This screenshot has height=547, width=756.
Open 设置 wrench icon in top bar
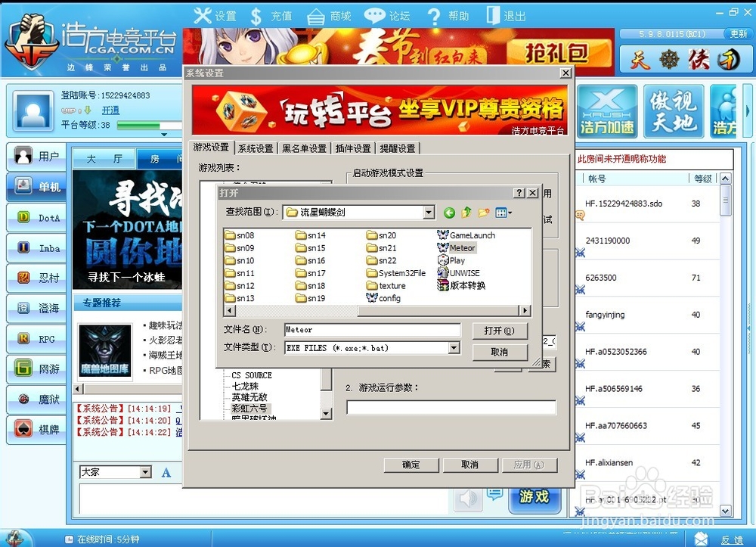click(203, 15)
